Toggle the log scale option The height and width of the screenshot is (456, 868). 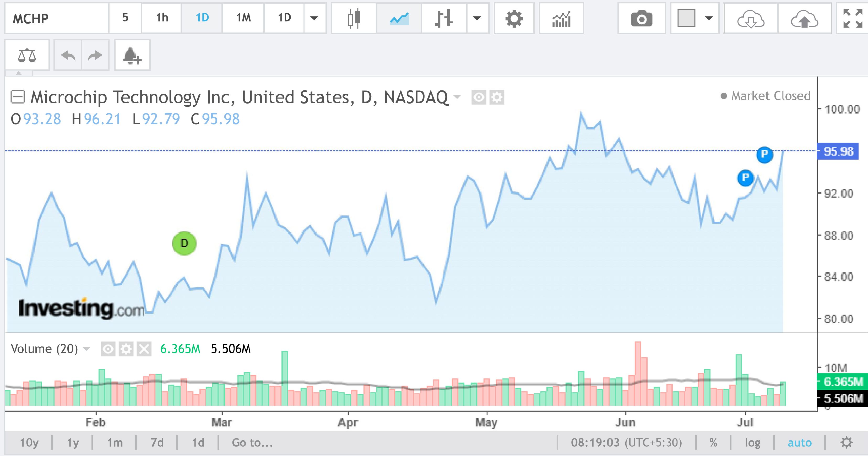click(x=752, y=443)
